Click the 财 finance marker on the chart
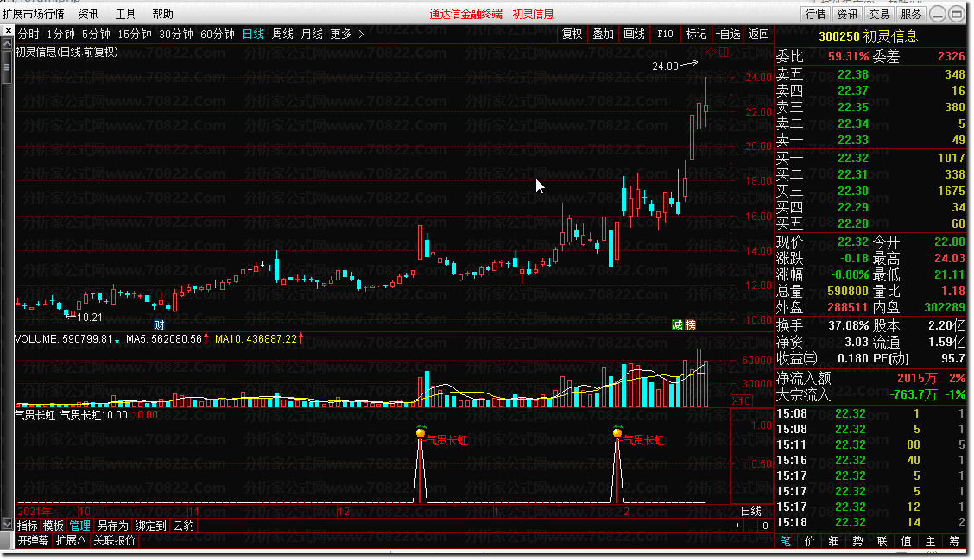Viewport: 974px width, 560px height. pyautogui.click(x=159, y=324)
